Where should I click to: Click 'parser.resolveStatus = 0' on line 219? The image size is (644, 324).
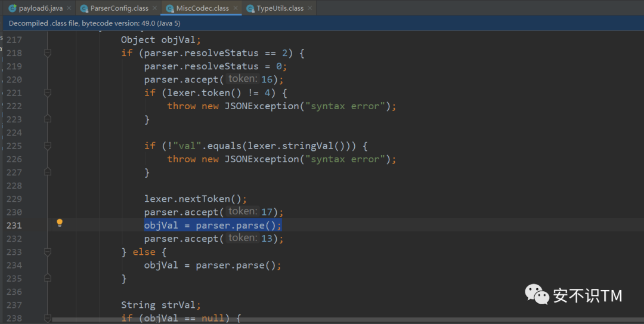pos(213,66)
